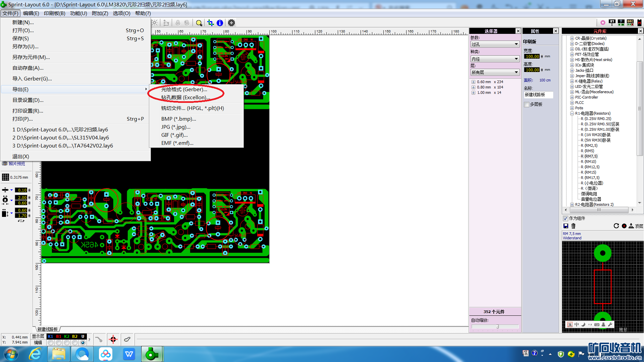The width and height of the screenshot is (644, 362).
Task: Click the floppy disk save component icon
Action: (x=566, y=226)
